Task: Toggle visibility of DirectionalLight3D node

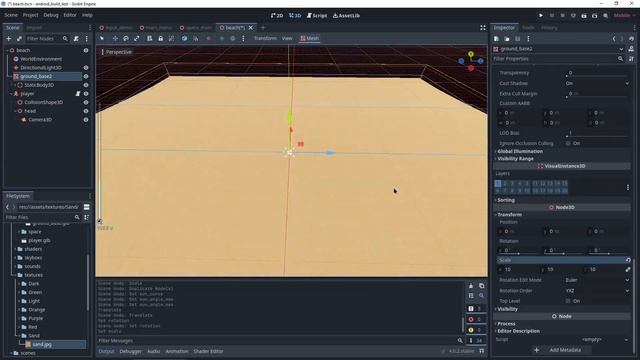Action: pos(86,68)
